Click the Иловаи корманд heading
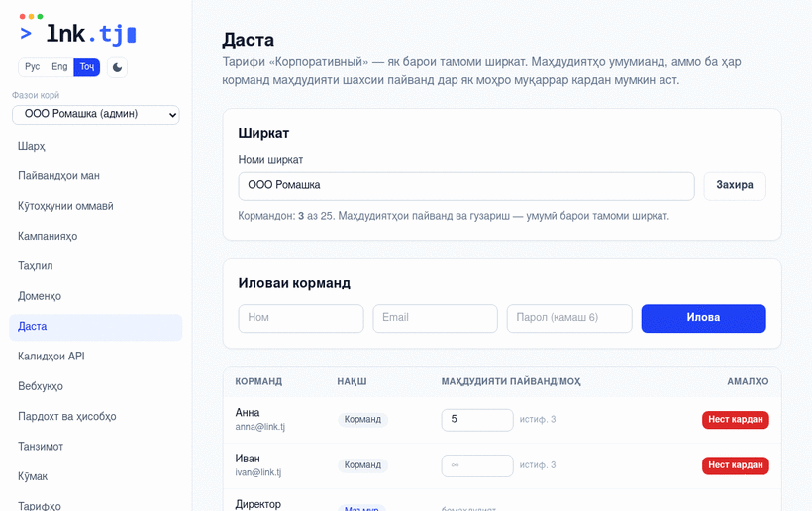 point(294,283)
